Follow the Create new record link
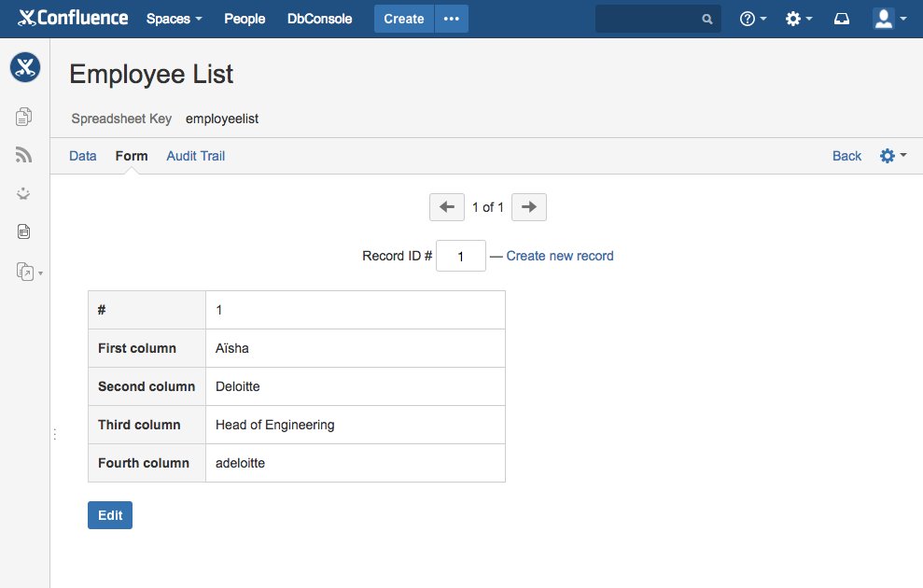 [560, 255]
